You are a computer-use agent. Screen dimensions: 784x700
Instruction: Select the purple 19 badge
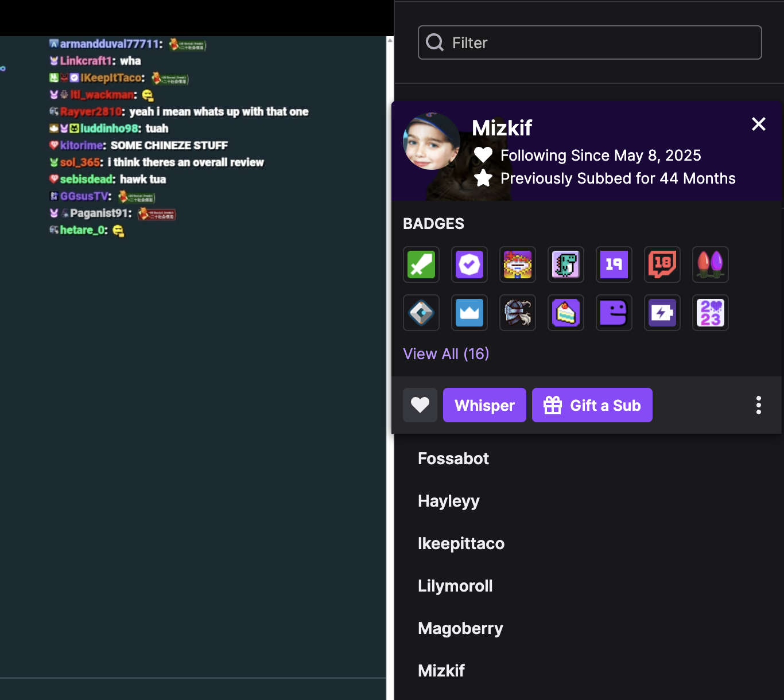pyautogui.click(x=614, y=265)
